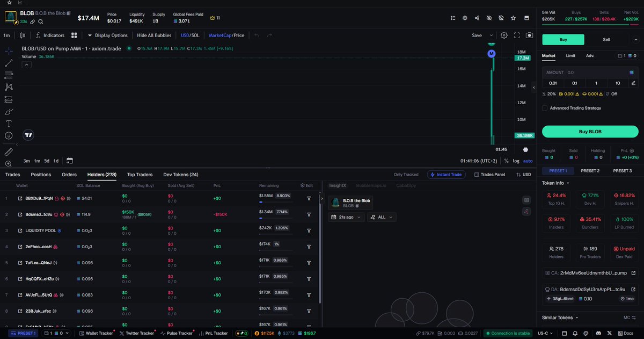
Task: Add BLOB to favorites with star
Action: (514, 18)
